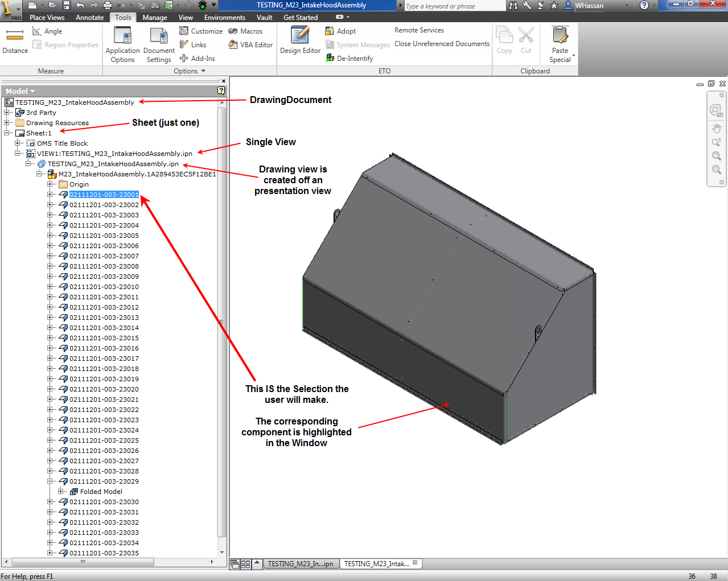Expand the Folded Model node

point(60,492)
